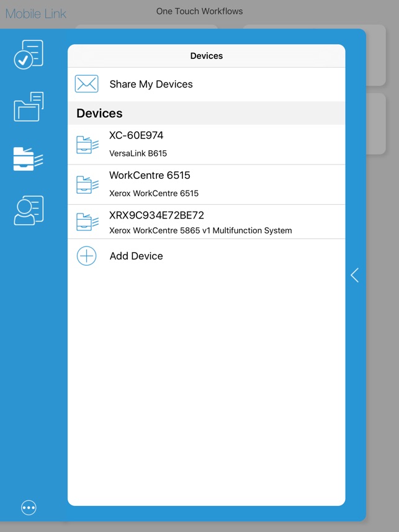Select device name XC-60E974
This screenshot has width=399, height=532.
(x=136, y=135)
